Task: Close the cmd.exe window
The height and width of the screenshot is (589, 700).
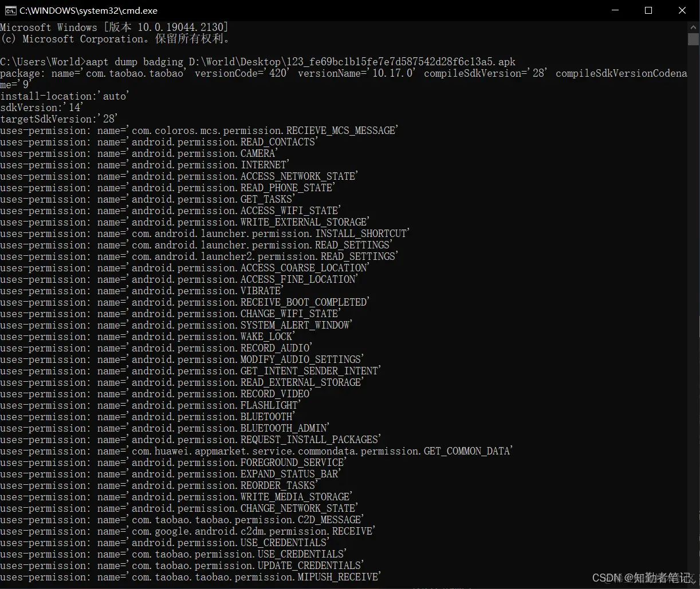Action: [682, 10]
